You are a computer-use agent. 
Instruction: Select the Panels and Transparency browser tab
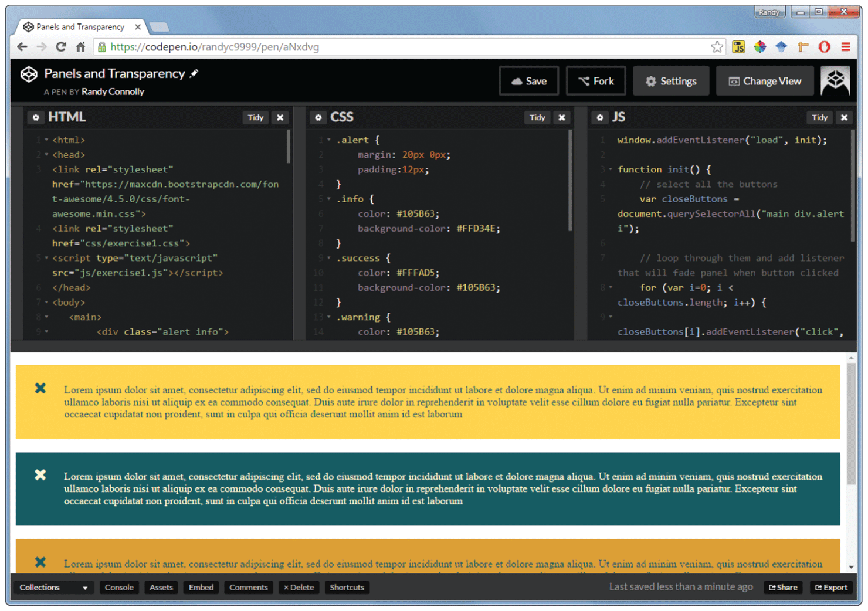click(80, 27)
